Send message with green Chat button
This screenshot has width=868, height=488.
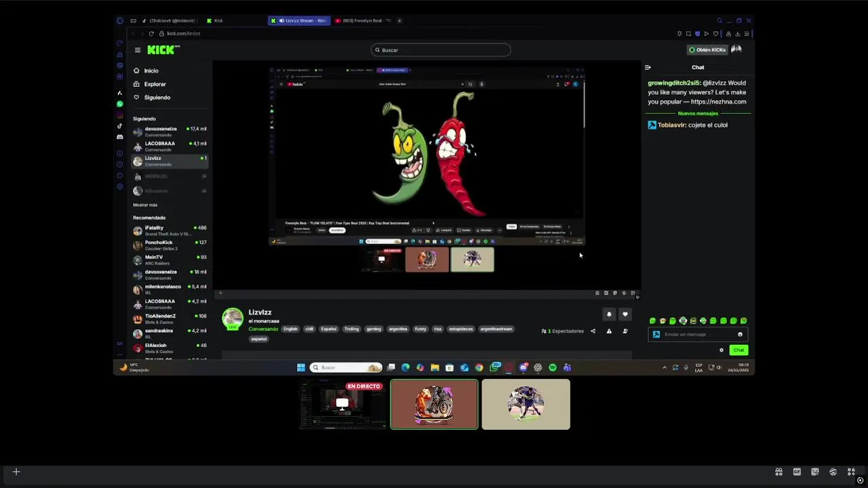tap(738, 350)
